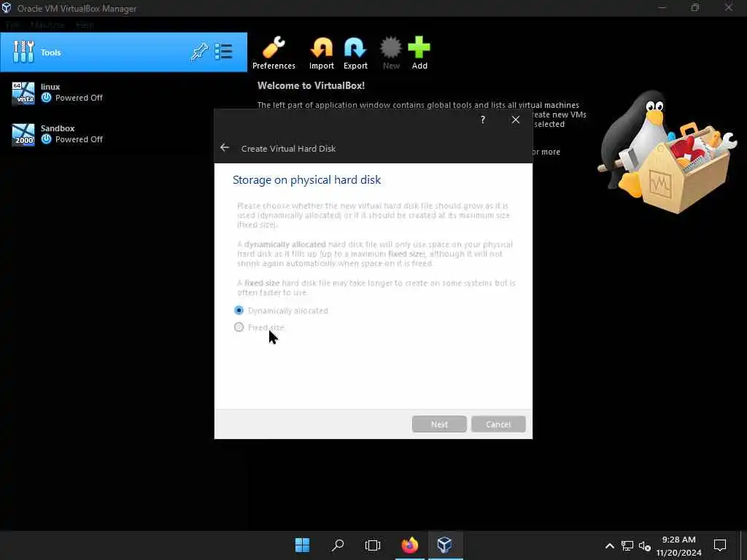
Task: Click the pin icon beside Tools
Action: click(x=199, y=52)
